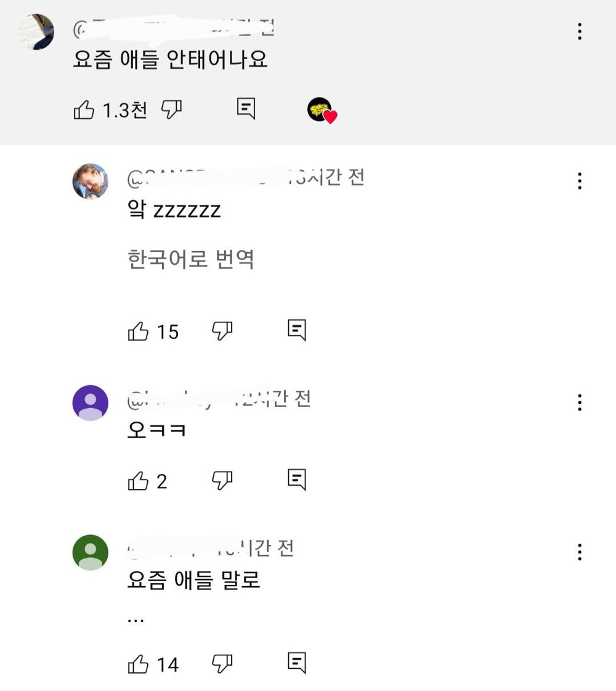Open more options for '악 zzzzzz' reply
The image size is (616, 691).
coord(579,181)
